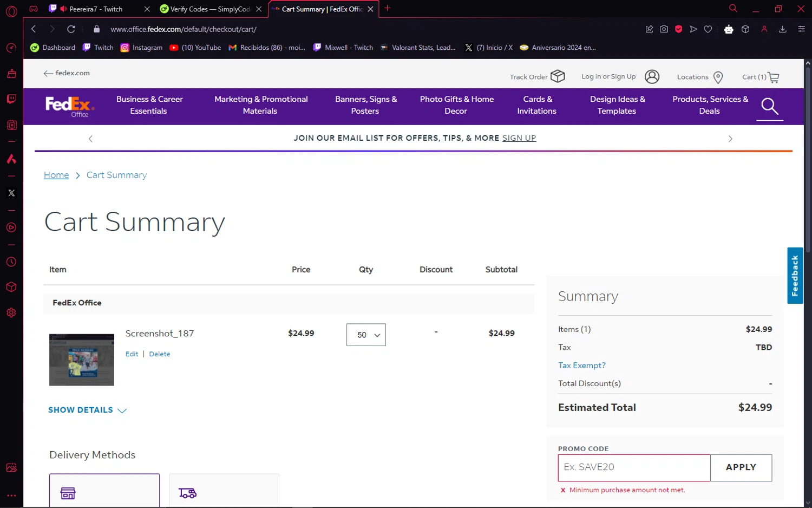The image size is (812, 508).
Task: Click the SIGN UP email list link
Action: pos(519,138)
